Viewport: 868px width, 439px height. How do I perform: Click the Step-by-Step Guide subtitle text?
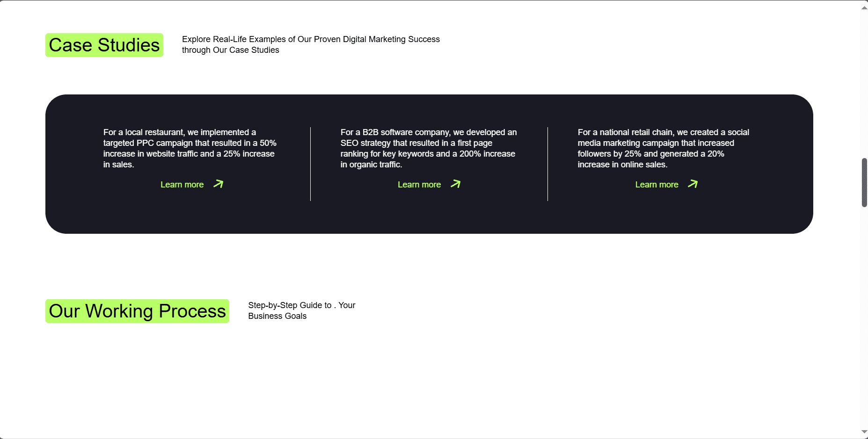(x=301, y=310)
